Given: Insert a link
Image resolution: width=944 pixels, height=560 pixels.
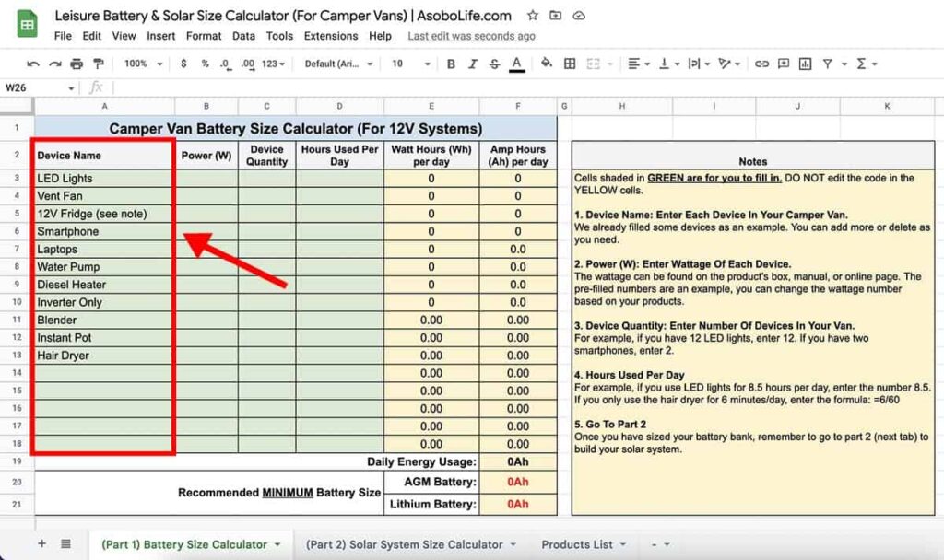Looking at the screenshot, I should (761, 64).
